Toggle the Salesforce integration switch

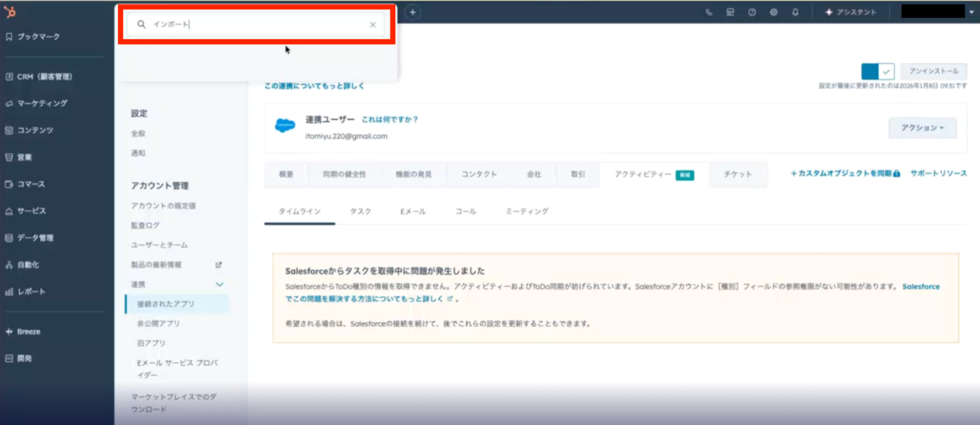tap(878, 72)
